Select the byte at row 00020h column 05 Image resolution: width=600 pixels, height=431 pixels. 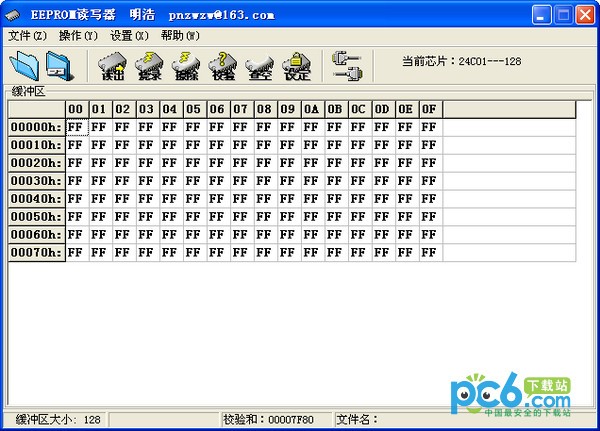(195, 163)
